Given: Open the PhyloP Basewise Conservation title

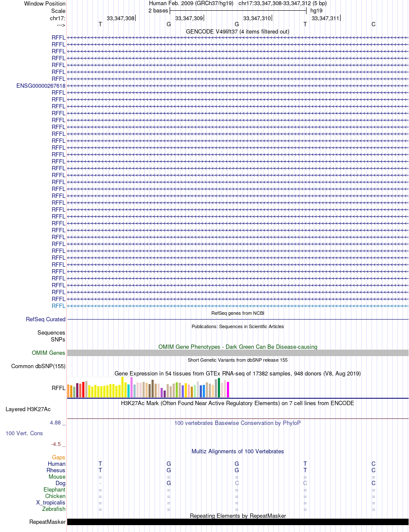Looking at the screenshot, I should [238, 423].
